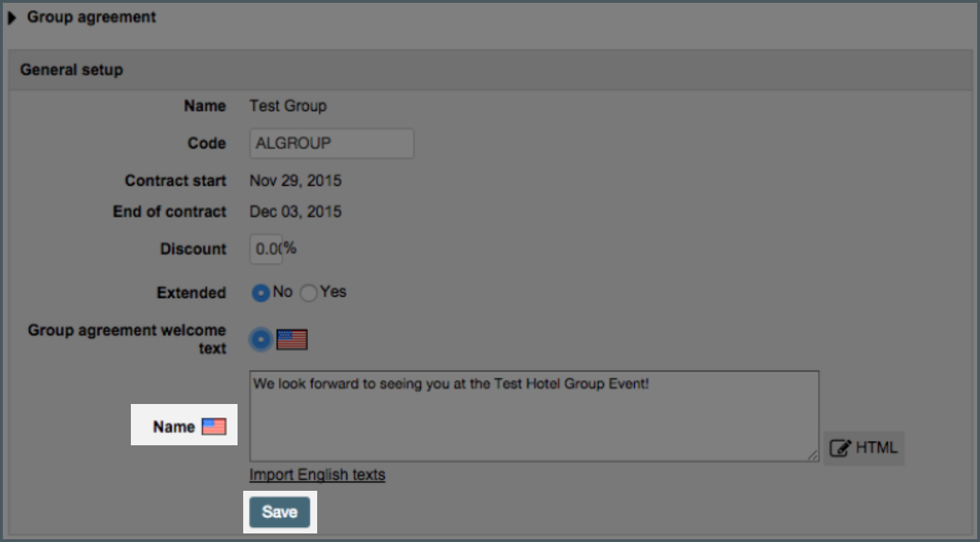This screenshot has height=542, width=980.
Task: Click the Test Group name value
Action: pyautogui.click(x=288, y=106)
